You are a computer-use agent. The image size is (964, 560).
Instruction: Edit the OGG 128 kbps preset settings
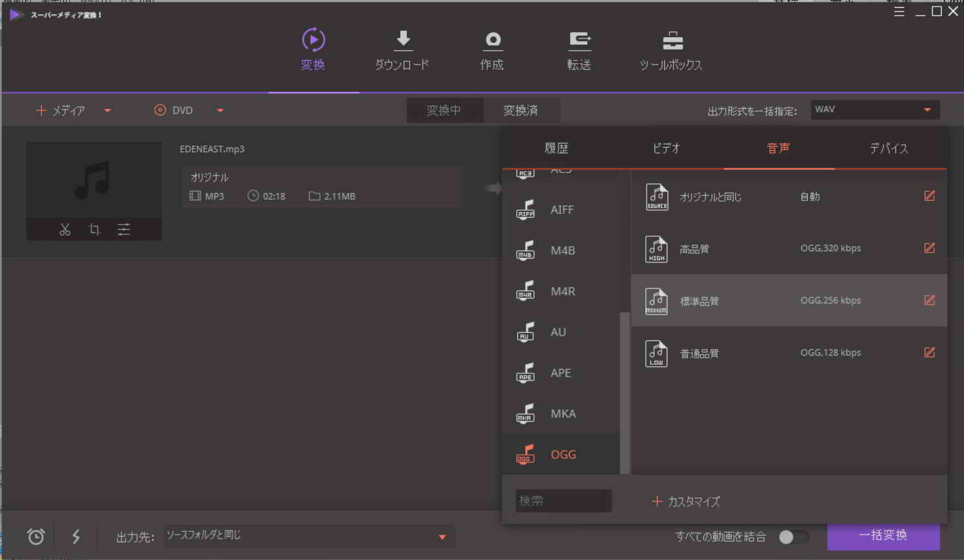click(x=929, y=352)
